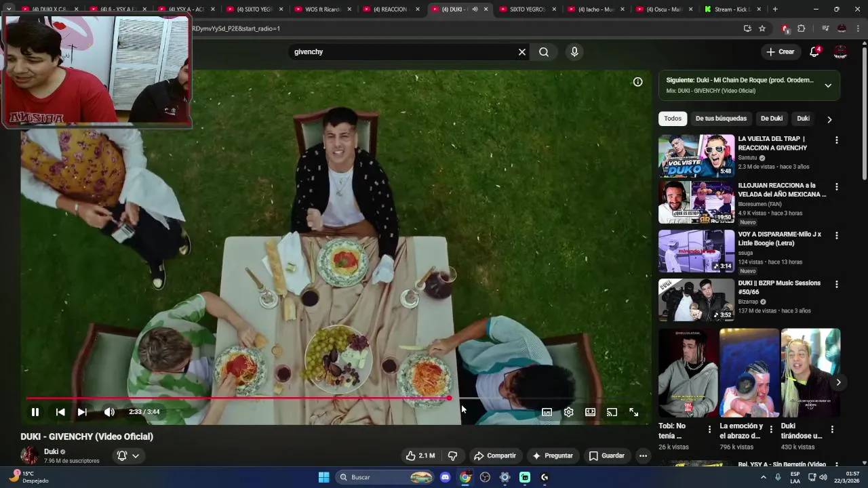
Task: Open the account avatar menu
Action: click(x=840, y=52)
